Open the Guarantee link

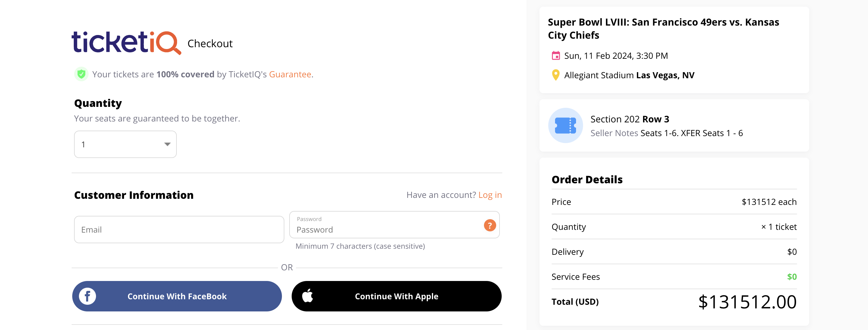(290, 74)
